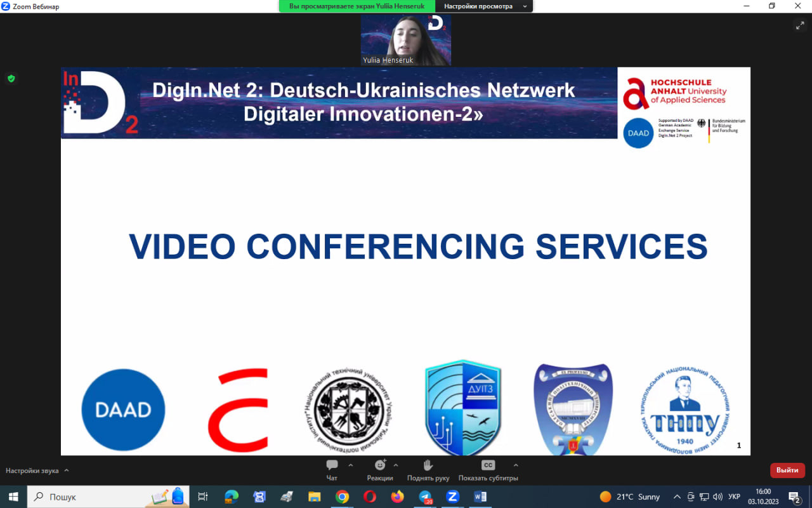Switch keyboard language УКР indicator
The width and height of the screenshot is (812, 508).
pyautogui.click(x=734, y=497)
